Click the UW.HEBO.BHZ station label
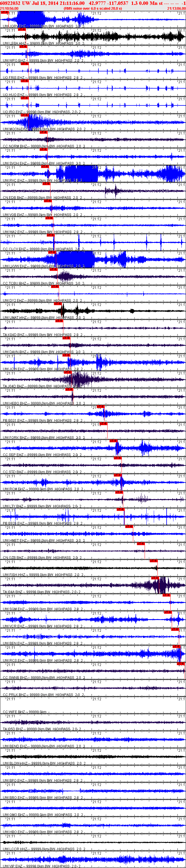Viewport: 186px width, 868px height. point(43,403)
